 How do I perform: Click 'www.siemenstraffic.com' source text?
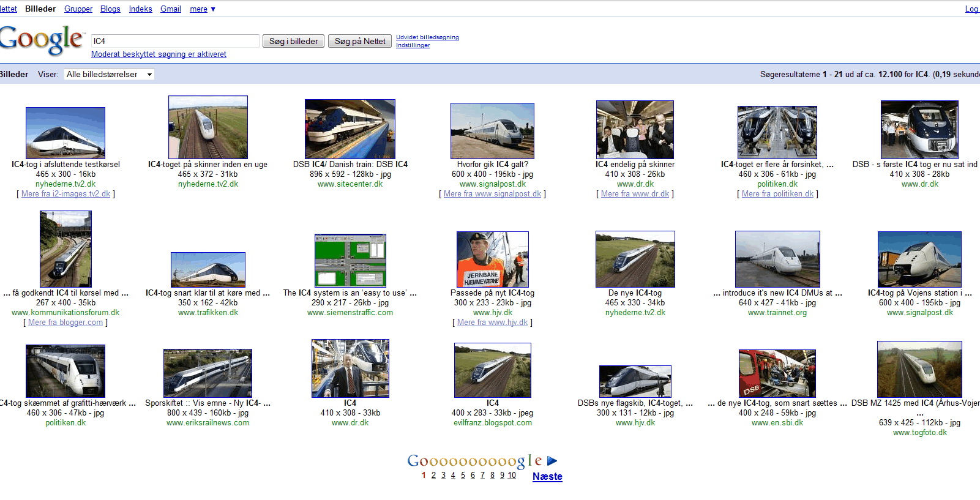[x=350, y=312]
